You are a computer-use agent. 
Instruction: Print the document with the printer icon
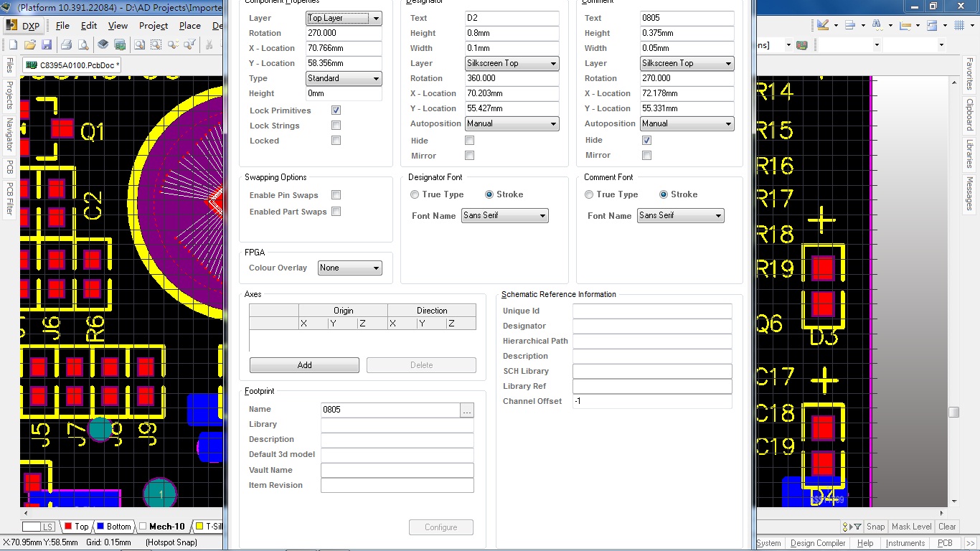point(66,44)
